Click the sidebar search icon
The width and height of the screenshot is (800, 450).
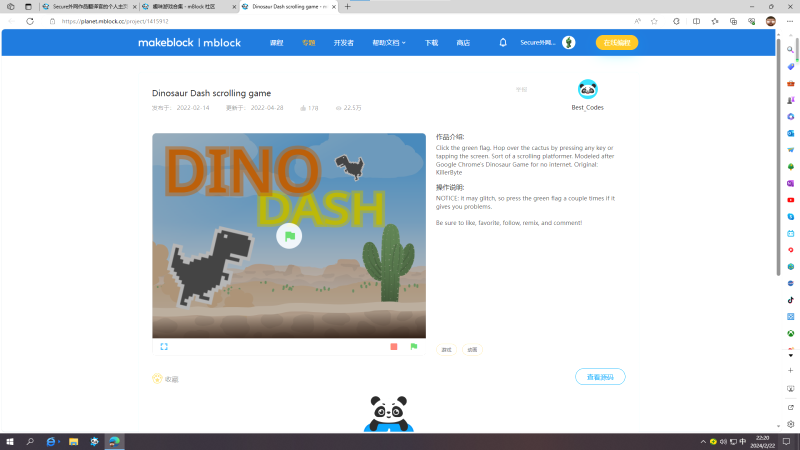(x=790, y=50)
